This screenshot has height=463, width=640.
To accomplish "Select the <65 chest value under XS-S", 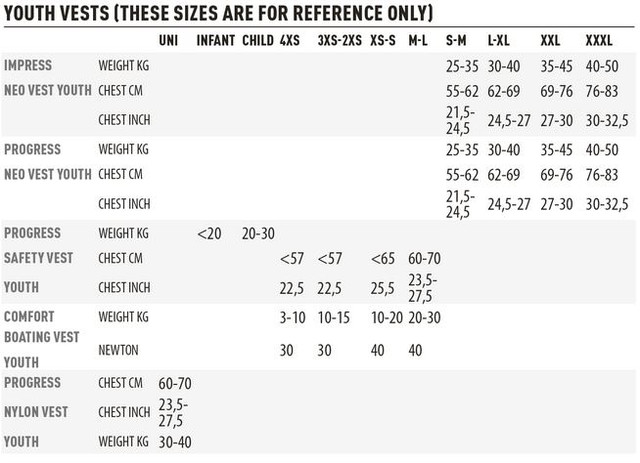I will [x=383, y=257].
